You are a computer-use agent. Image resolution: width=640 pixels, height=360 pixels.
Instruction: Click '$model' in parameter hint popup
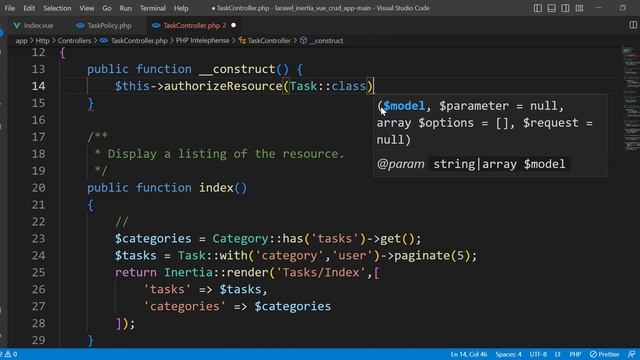(x=404, y=106)
